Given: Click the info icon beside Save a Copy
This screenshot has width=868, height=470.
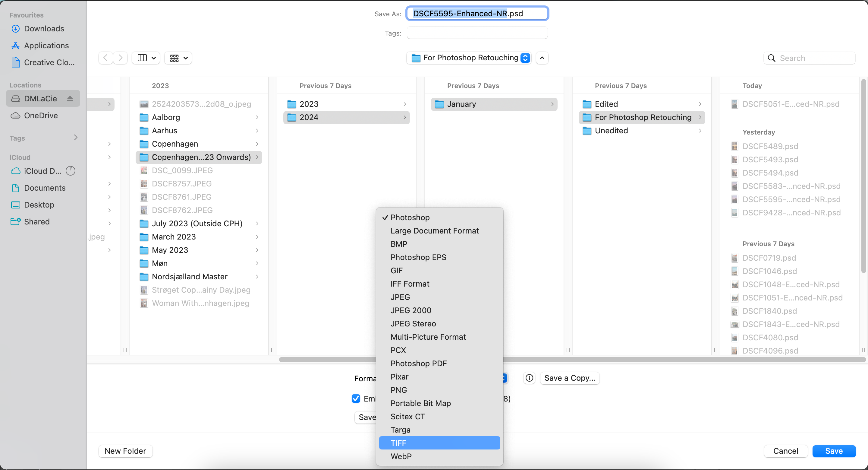Looking at the screenshot, I should click(529, 378).
